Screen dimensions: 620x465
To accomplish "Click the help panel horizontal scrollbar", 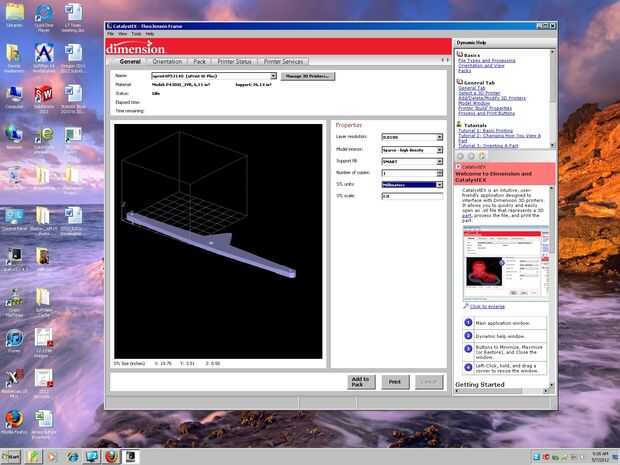I will coord(502,391).
